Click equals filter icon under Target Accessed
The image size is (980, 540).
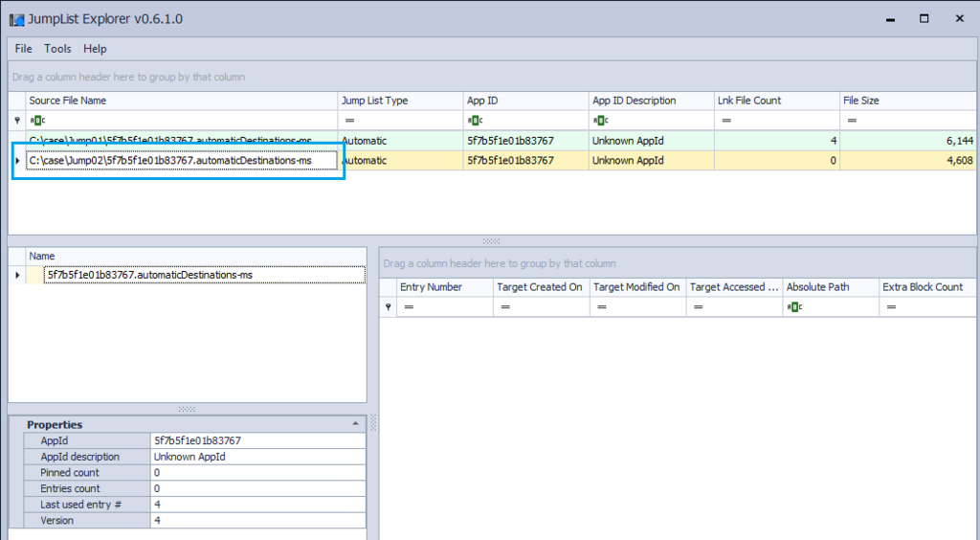(x=698, y=307)
